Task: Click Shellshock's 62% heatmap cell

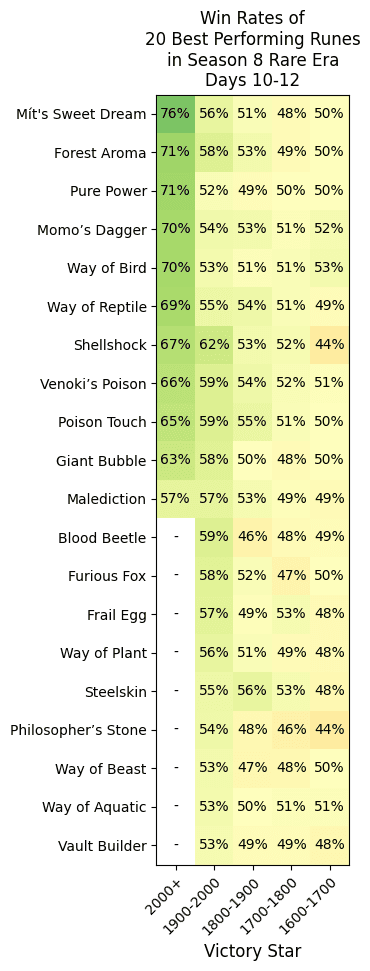Action: coord(214,345)
